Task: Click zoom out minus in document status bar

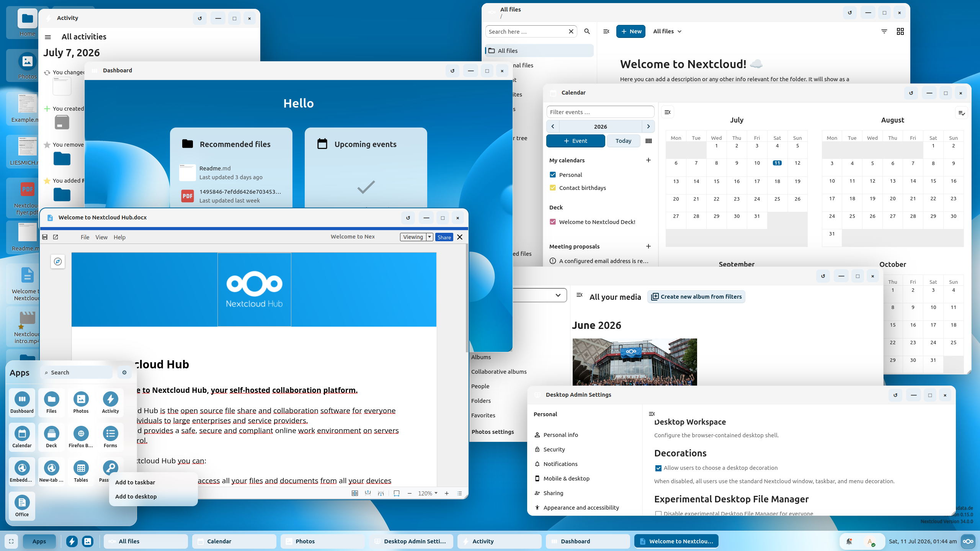Action: [410, 493]
